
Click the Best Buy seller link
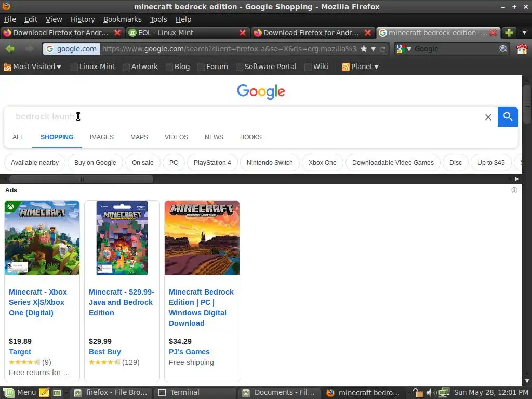[105, 352]
